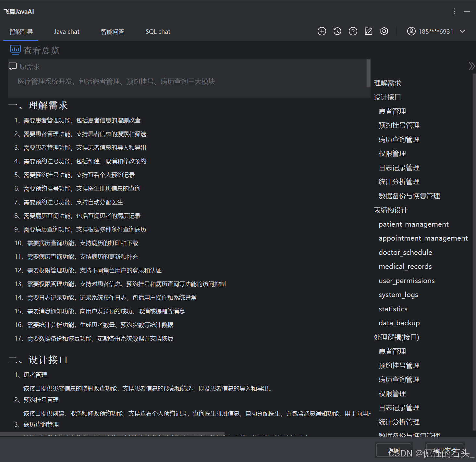Click the 原需求 comment bubble icon

pyautogui.click(x=13, y=66)
